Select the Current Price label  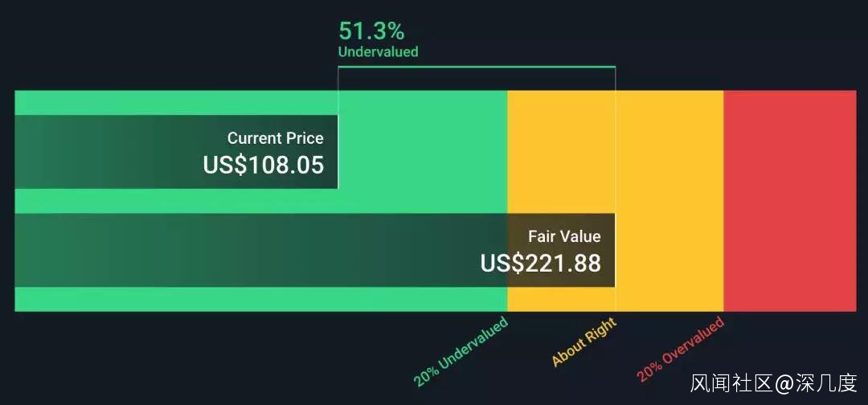pos(275,138)
